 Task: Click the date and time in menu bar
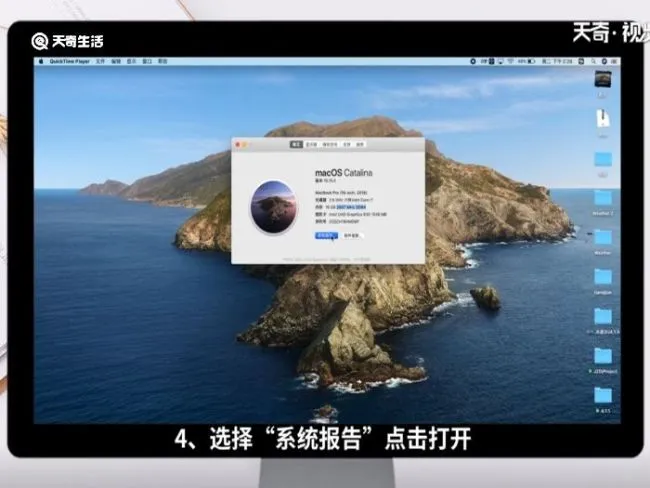point(557,61)
